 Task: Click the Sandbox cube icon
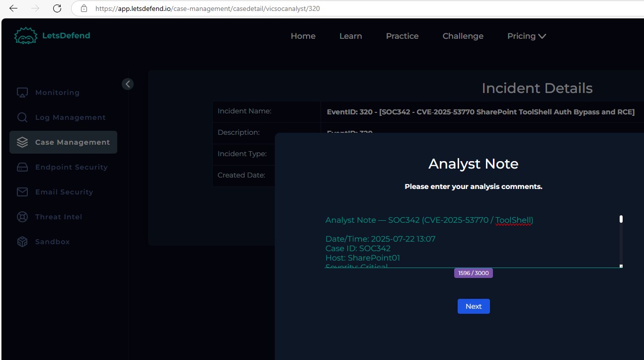click(x=22, y=242)
